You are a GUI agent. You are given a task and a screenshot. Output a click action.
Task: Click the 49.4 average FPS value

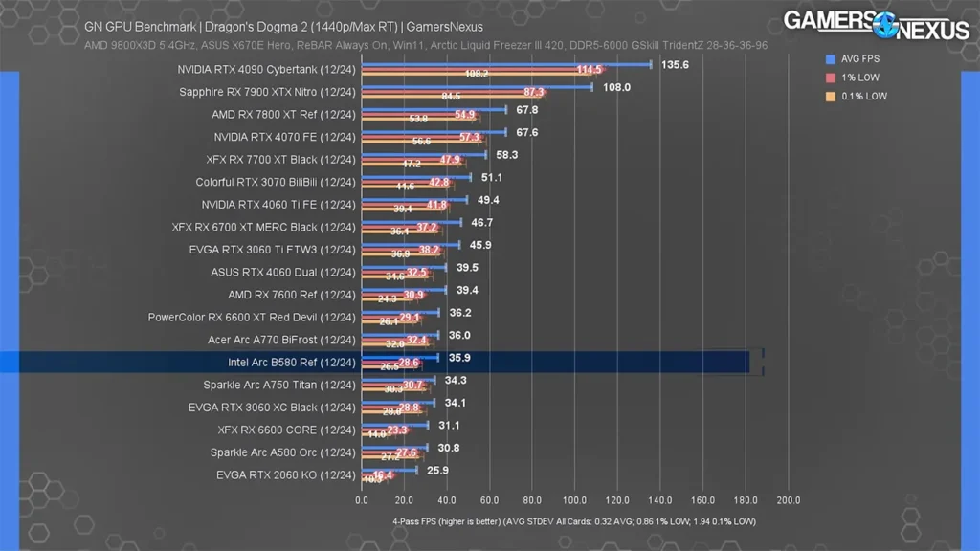click(488, 200)
